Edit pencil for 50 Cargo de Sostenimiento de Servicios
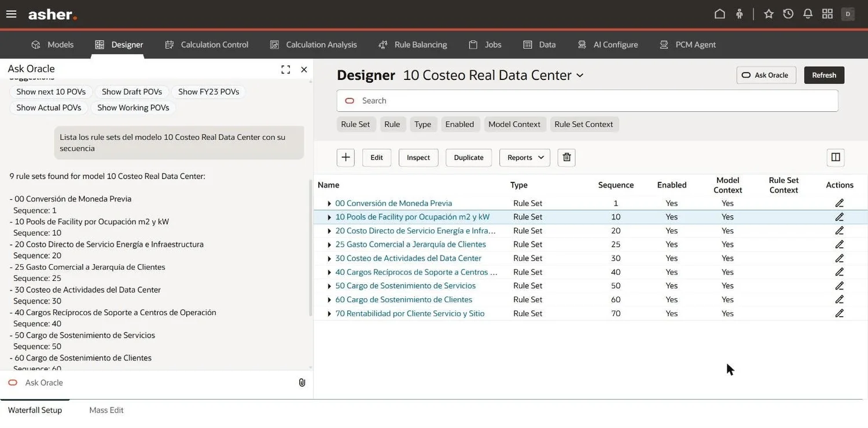Image resolution: width=868 pixels, height=428 pixels. (840, 286)
